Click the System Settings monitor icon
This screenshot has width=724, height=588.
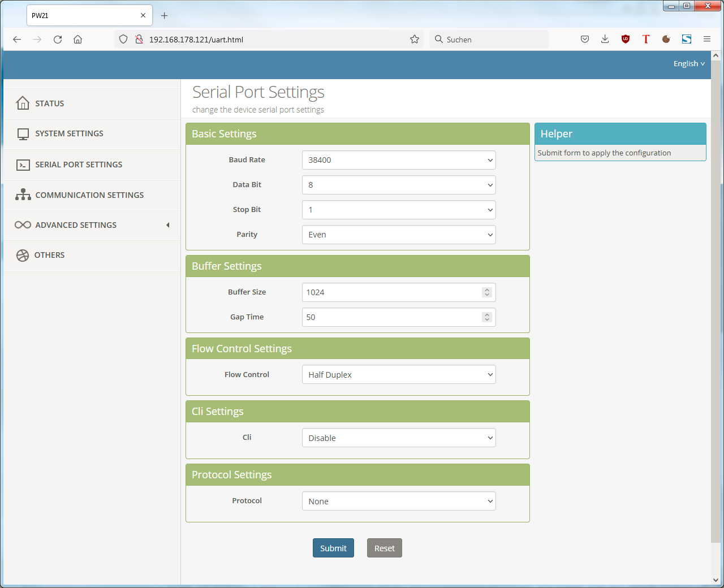[23, 134]
